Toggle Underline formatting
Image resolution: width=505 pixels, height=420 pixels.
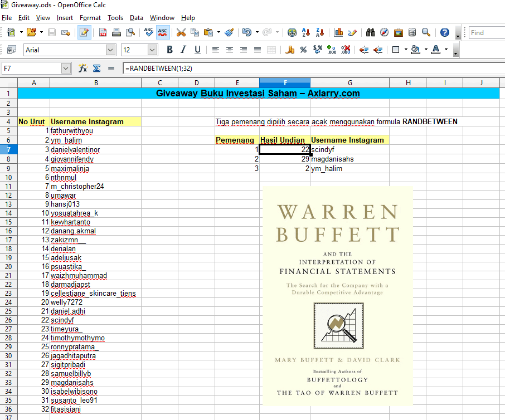pyautogui.click(x=198, y=50)
